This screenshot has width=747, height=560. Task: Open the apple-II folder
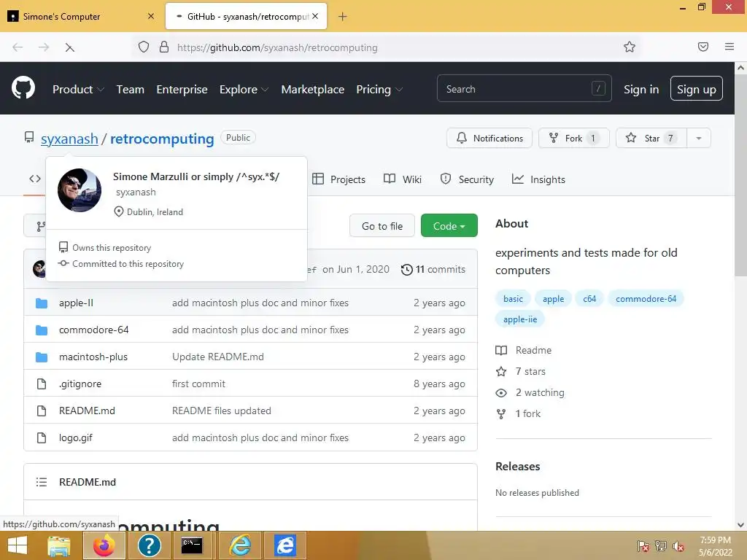point(76,303)
